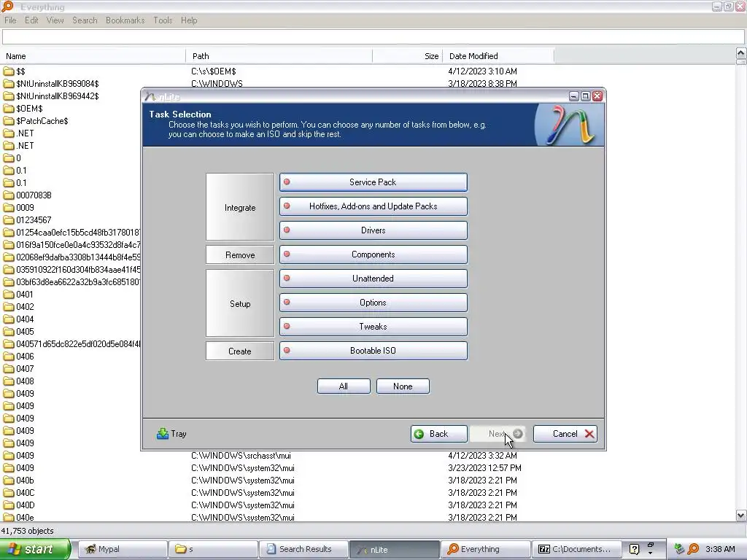
Task: Select the 040C folder icon
Action: click(9, 493)
